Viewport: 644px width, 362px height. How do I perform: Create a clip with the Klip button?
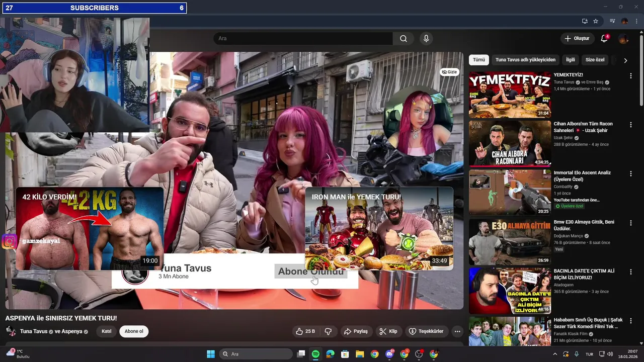388,331
